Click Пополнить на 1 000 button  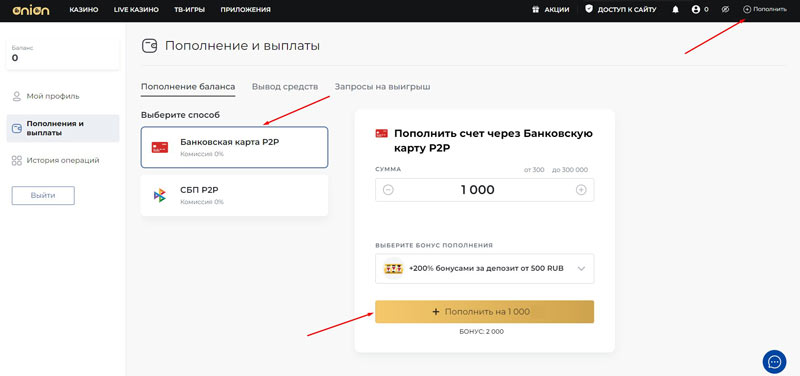tap(484, 312)
